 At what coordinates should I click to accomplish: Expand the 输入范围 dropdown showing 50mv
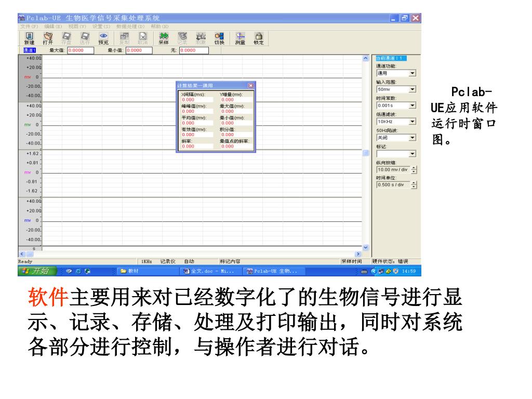412,89
